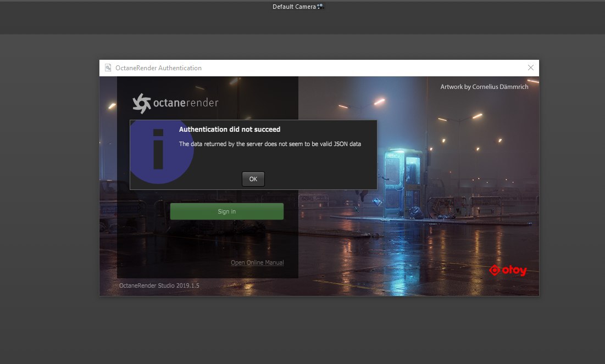Click the 'Authentication did not succeed' heading
This screenshot has height=364, width=605.
point(230,129)
